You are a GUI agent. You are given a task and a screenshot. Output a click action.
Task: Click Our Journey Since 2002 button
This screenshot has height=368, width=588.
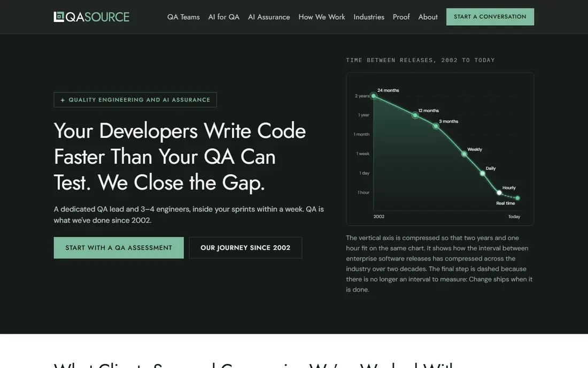pos(245,248)
